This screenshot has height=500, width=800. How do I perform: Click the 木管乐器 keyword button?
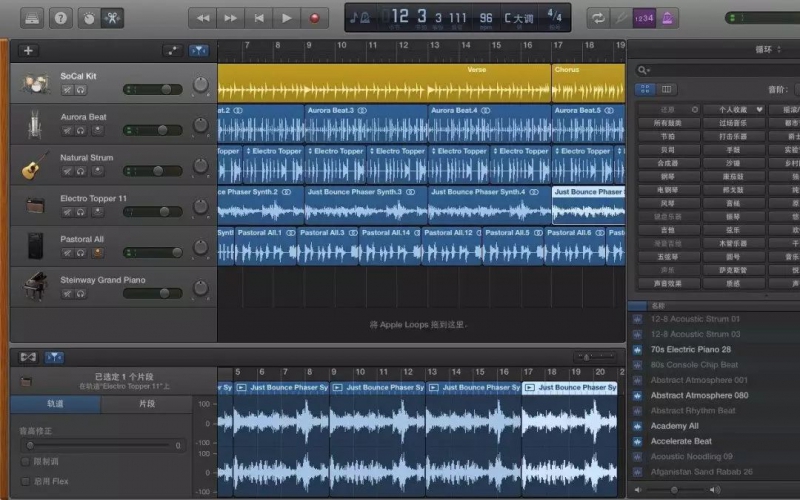point(734,243)
